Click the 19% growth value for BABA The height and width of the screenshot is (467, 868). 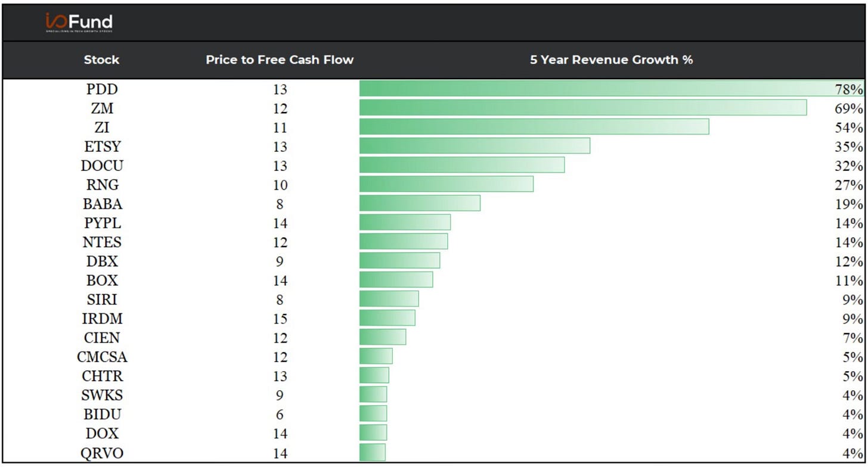coord(849,204)
